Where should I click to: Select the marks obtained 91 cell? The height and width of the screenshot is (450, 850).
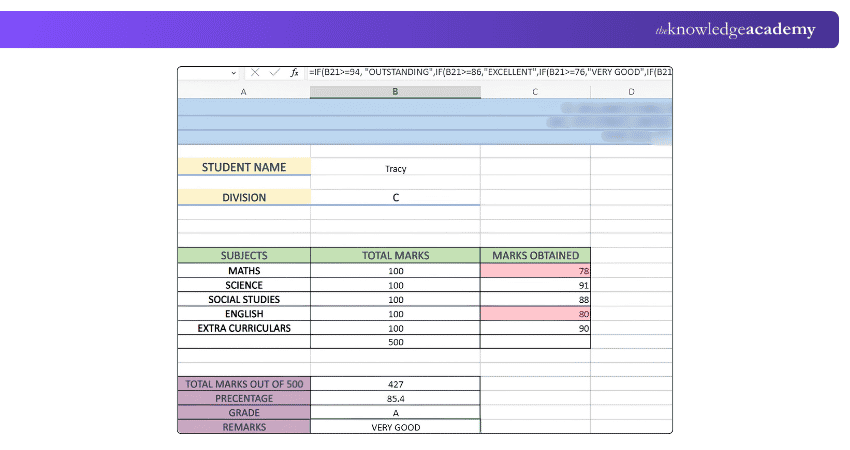pyautogui.click(x=536, y=285)
